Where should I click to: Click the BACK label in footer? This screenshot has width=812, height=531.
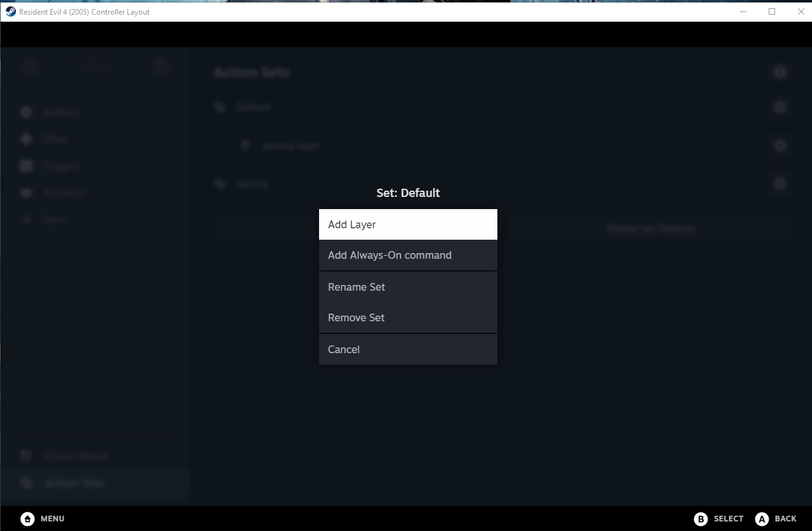click(786, 519)
